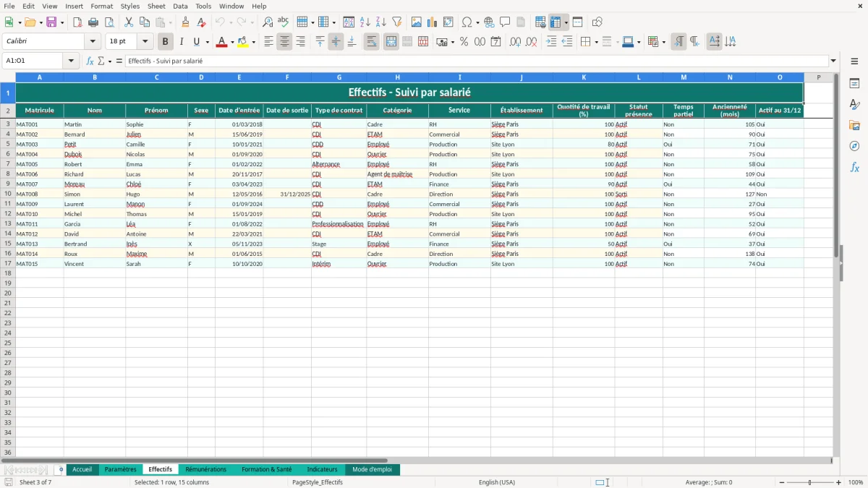The width and height of the screenshot is (868, 488).
Task: Click column header H
Action: click(397, 77)
